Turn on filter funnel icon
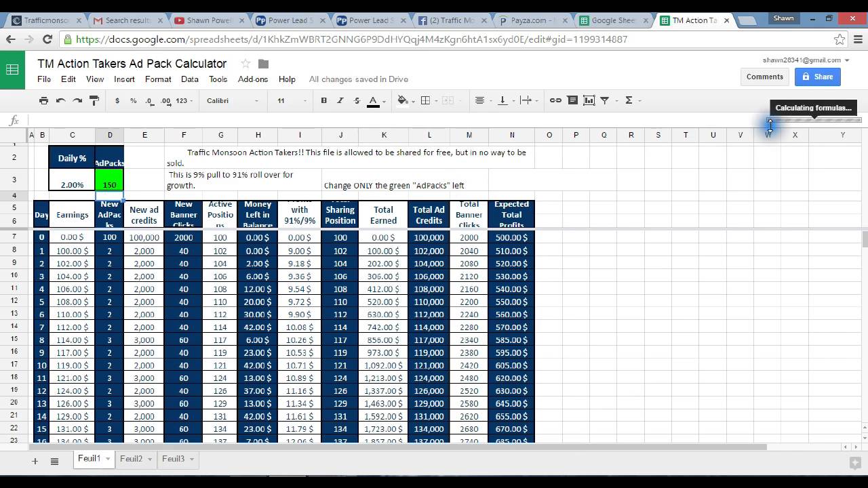The width and height of the screenshot is (868, 488). click(x=604, y=100)
